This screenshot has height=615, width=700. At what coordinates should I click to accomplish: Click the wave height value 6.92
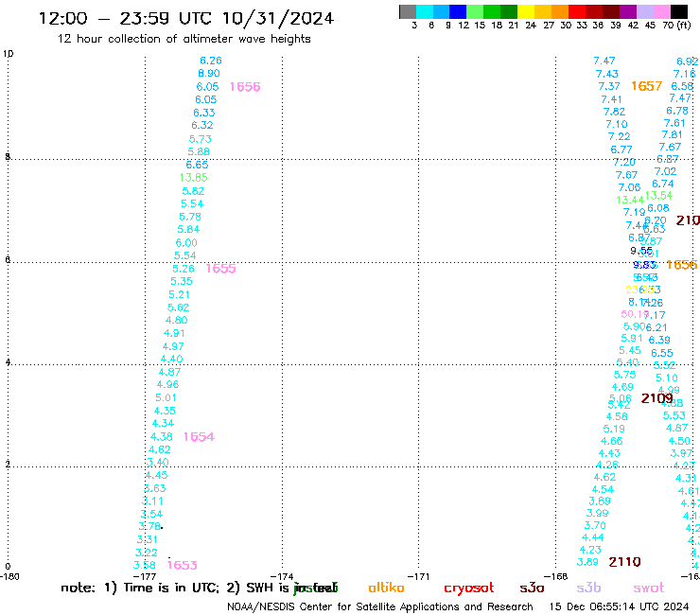[x=688, y=61]
